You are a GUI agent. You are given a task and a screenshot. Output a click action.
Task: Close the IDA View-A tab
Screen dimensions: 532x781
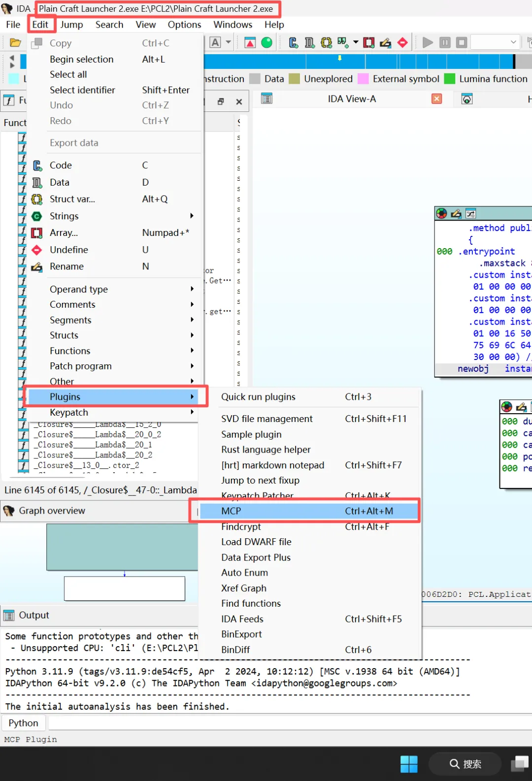pos(436,99)
